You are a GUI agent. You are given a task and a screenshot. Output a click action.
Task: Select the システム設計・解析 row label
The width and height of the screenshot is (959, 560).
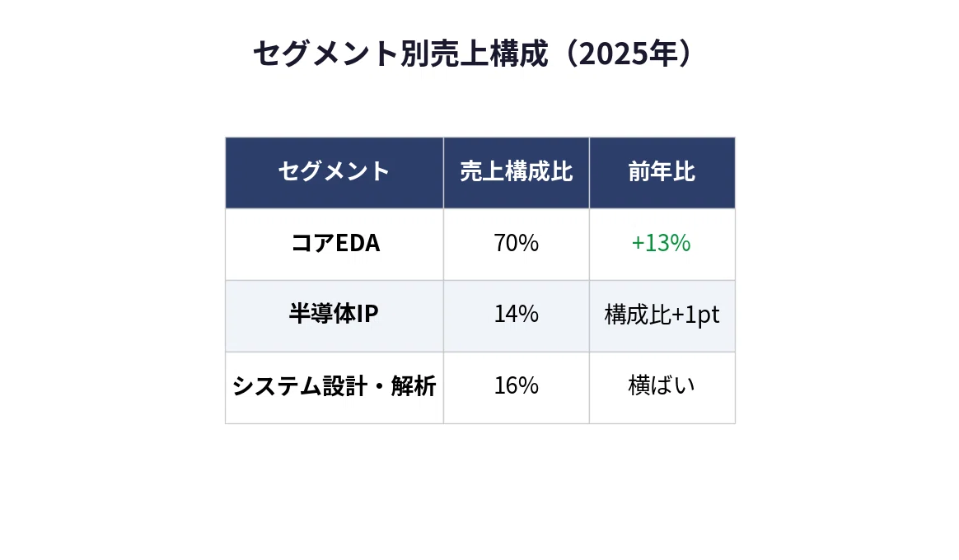tap(334, 387)
